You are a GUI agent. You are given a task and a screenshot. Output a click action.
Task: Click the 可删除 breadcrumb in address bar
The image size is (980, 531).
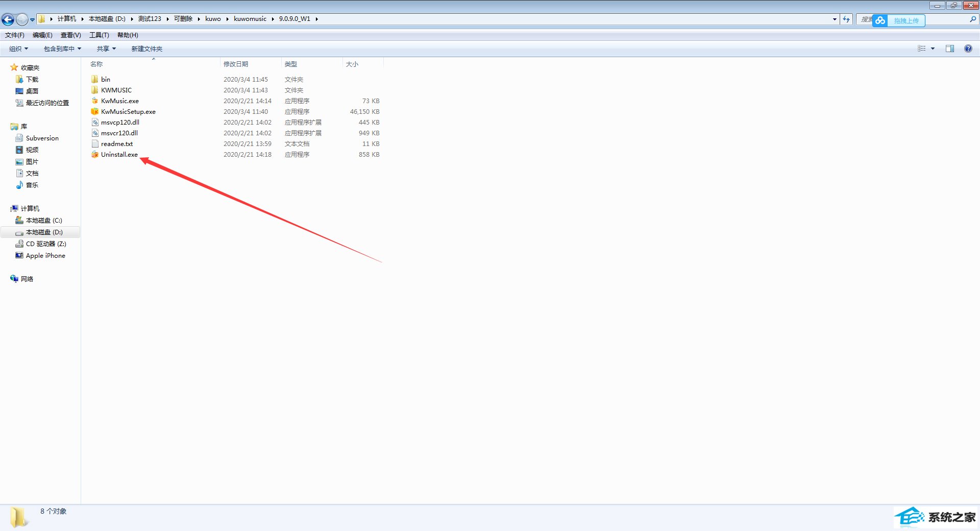tap(183, 19)
